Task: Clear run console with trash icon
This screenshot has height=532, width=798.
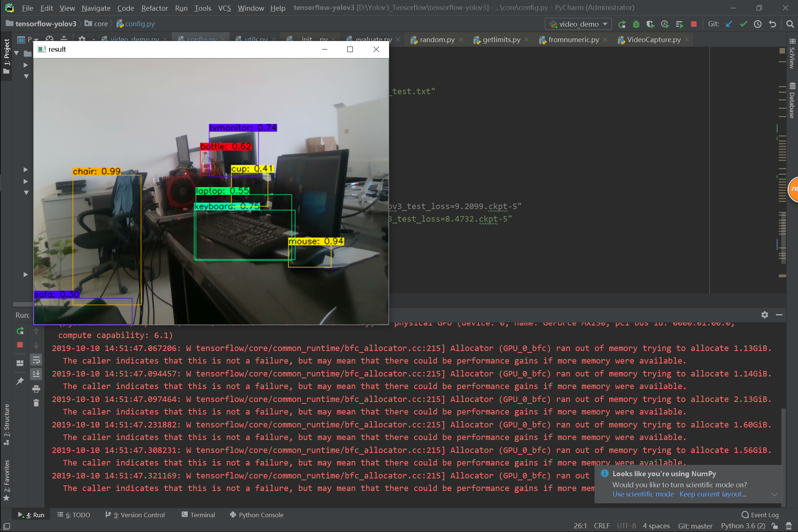Action: pyautogui.click(x=36, y=403)
